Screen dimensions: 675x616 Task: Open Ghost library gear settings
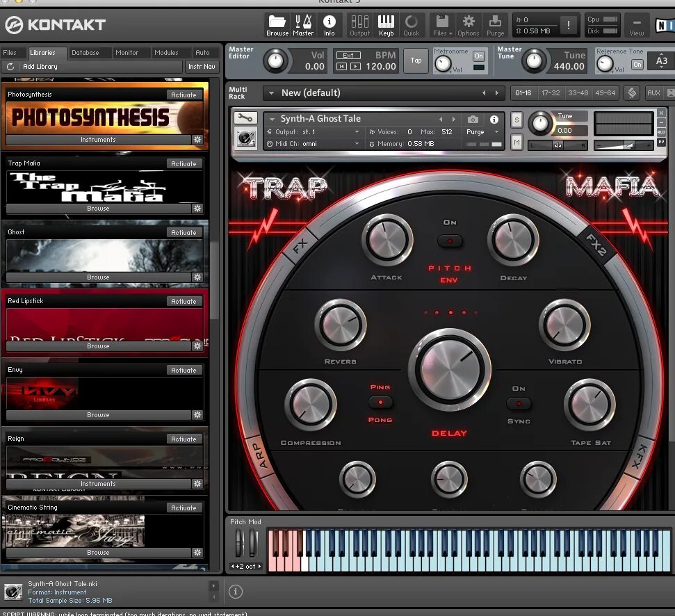click(197, 277)
